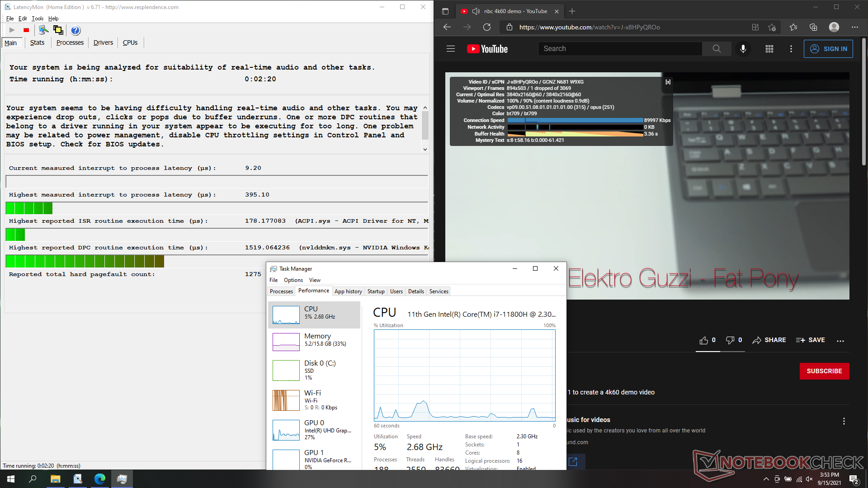Stop monitoring with the red square button

[26, 30]
